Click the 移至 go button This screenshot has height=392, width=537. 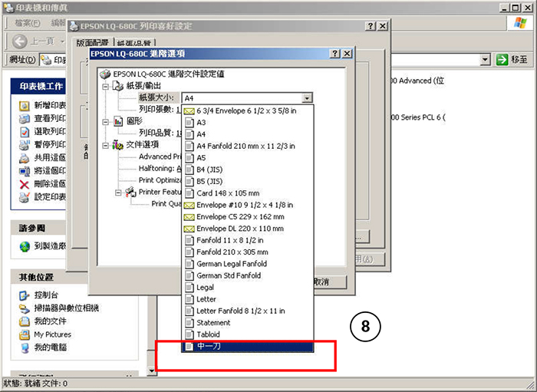coord(512,60)
